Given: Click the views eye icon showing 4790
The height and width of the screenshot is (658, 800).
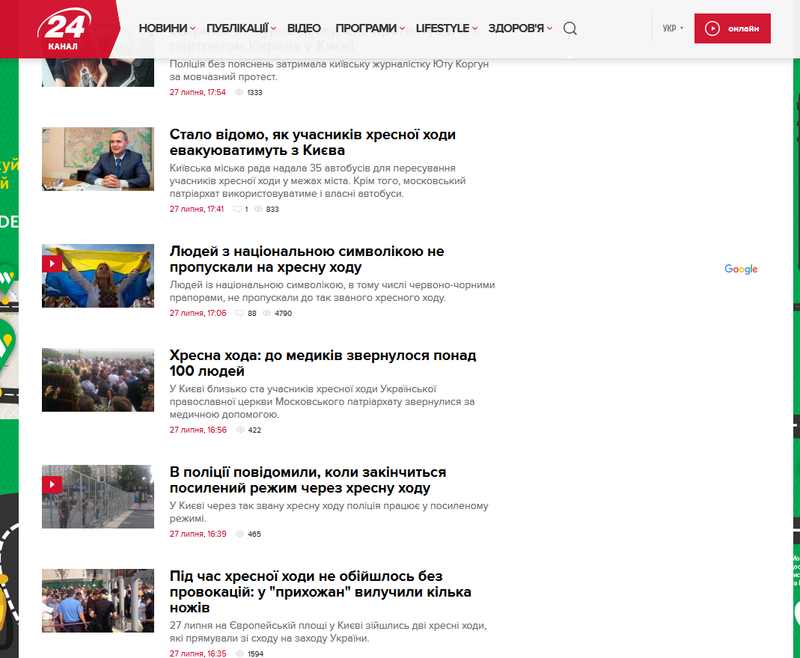Looking at the screenshot, I should pos(266,313).
